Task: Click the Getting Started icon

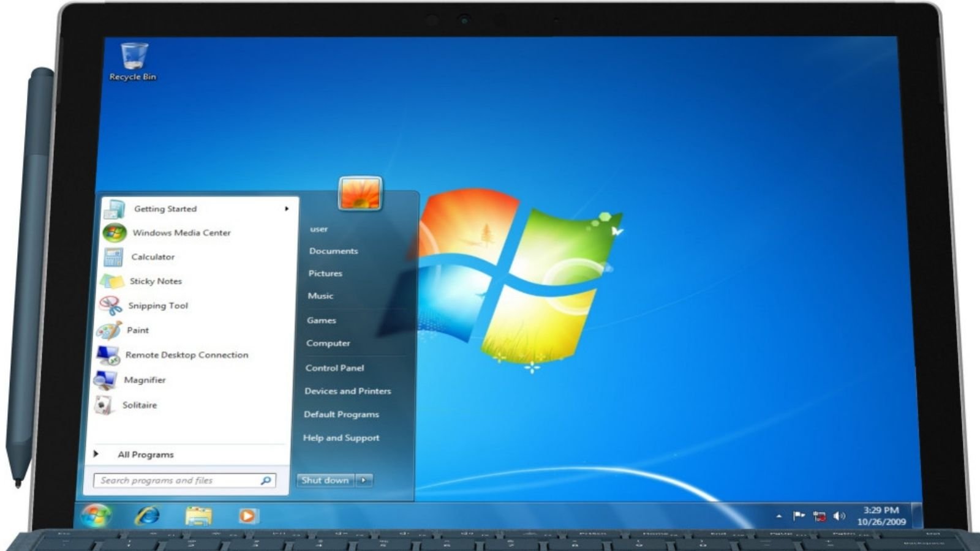Action: coord(115,209)
